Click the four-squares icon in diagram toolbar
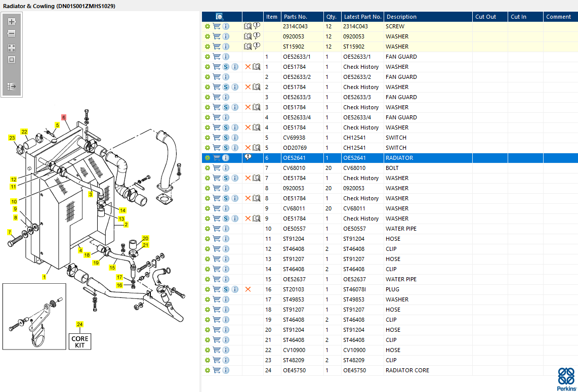Screen dimensions: 578x392 click(12, 48)
